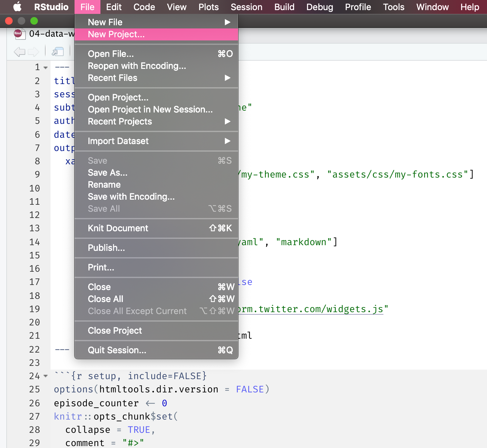Open the Code menu
Viewport: 487px width, 448px height.
coord(144,7)
